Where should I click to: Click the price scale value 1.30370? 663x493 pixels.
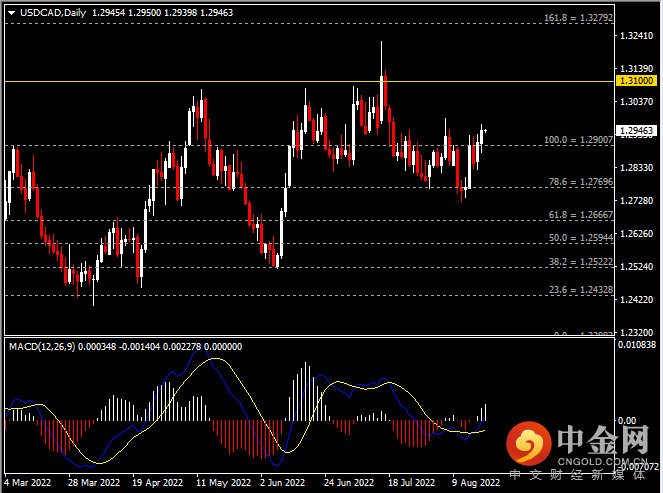[x=636, y=101]
